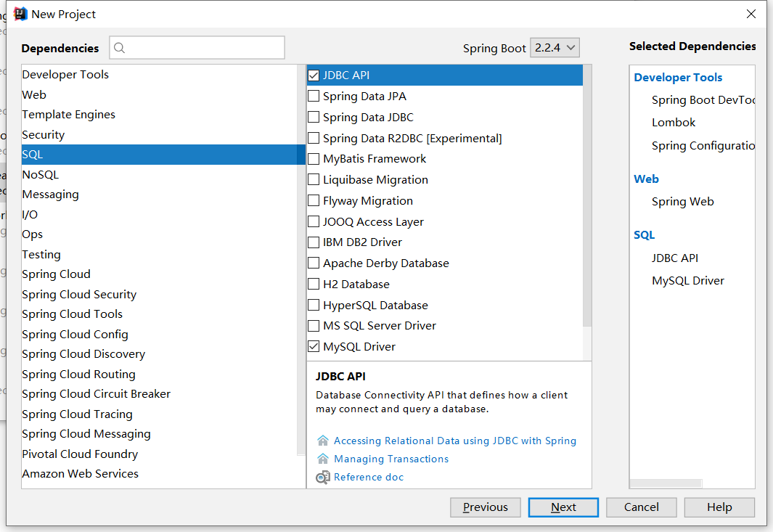The image size is (773, 532).
Task: Open the Reference doc link
Action: pos(369,477)
